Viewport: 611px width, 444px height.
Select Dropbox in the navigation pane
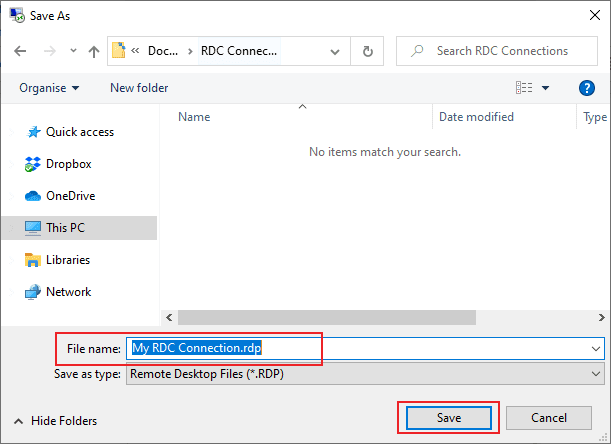pos(68,164)
